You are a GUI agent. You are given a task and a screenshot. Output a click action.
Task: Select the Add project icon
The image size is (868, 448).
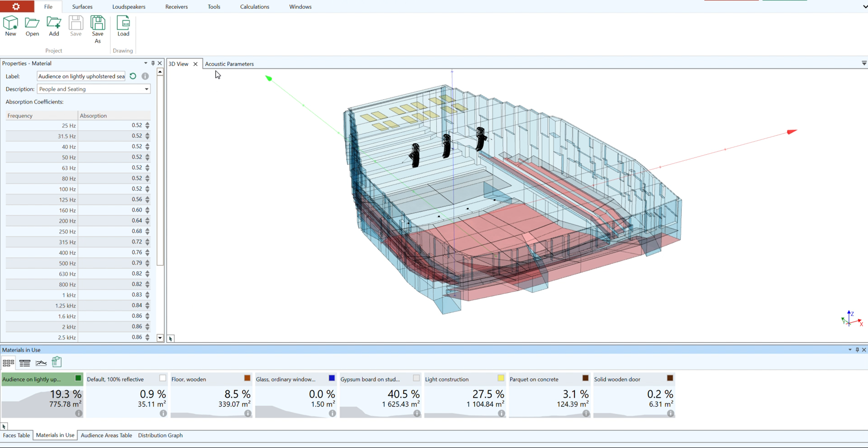pyautogui.click(x=53, y=25)
